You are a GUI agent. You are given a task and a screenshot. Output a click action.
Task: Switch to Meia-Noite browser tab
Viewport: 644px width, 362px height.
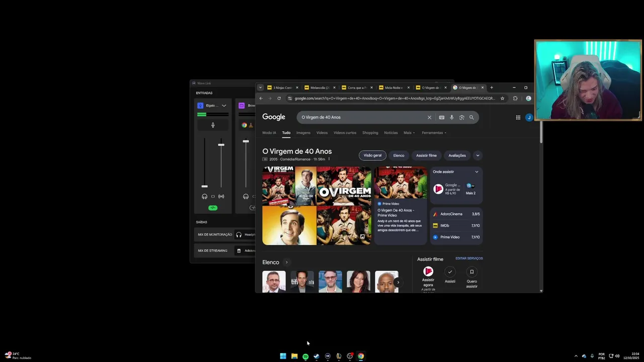[394, 87]
